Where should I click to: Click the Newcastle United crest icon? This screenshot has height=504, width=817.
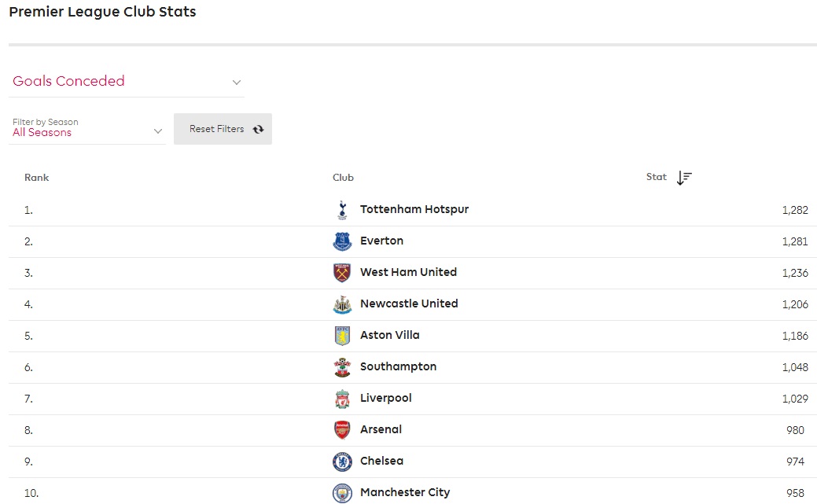coord(341,304)
